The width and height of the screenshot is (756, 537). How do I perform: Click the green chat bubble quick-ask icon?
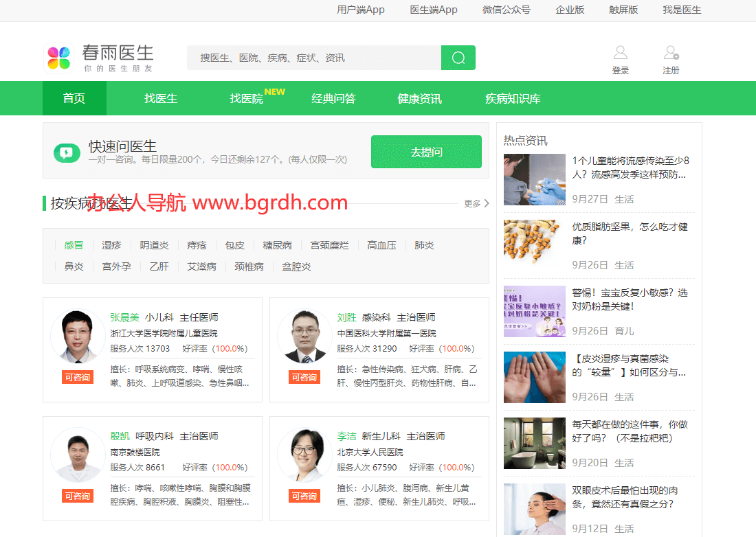[67, 152]
